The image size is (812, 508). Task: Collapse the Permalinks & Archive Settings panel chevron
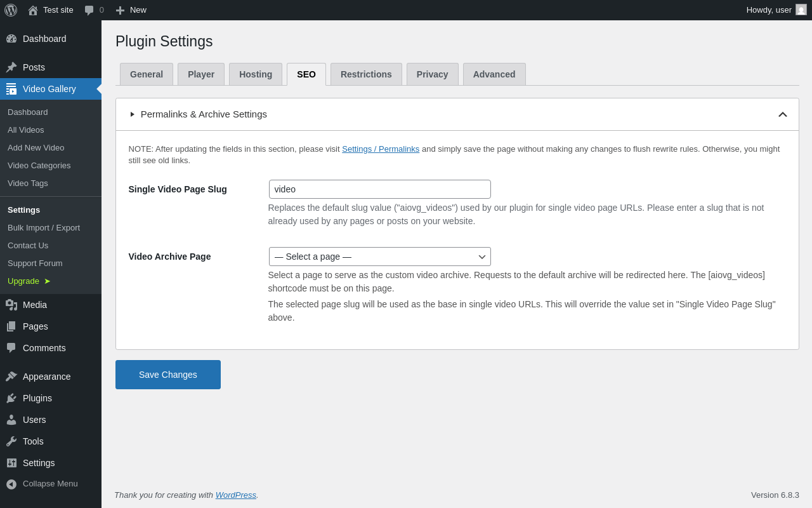coord(782,114)
